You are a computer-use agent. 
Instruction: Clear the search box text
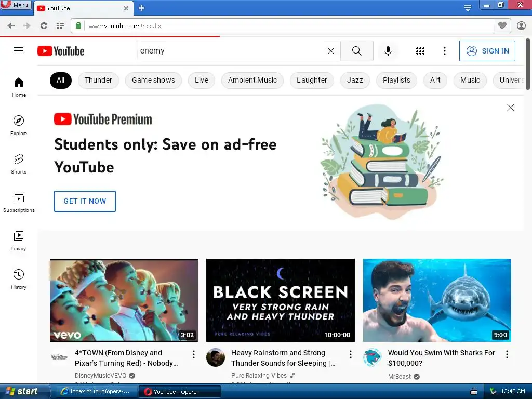(331, 51)
